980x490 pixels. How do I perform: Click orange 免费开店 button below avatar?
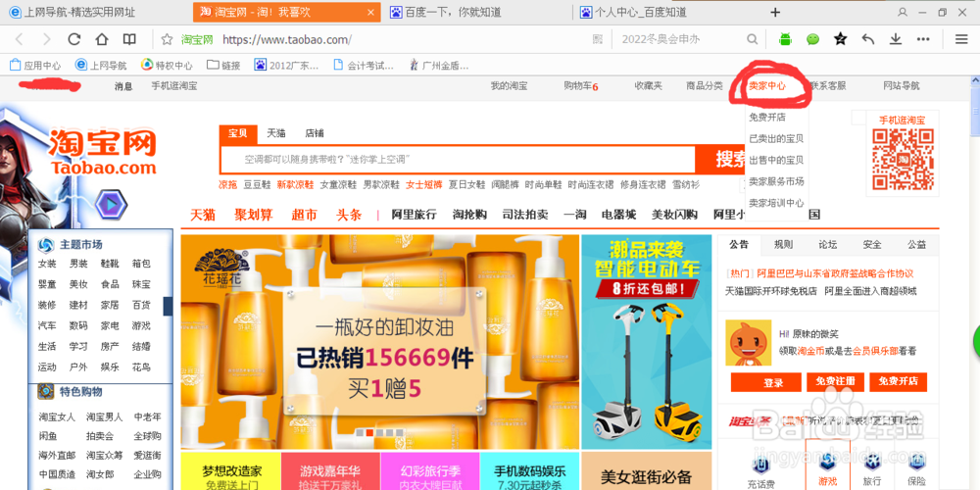[x=898, y=382]
